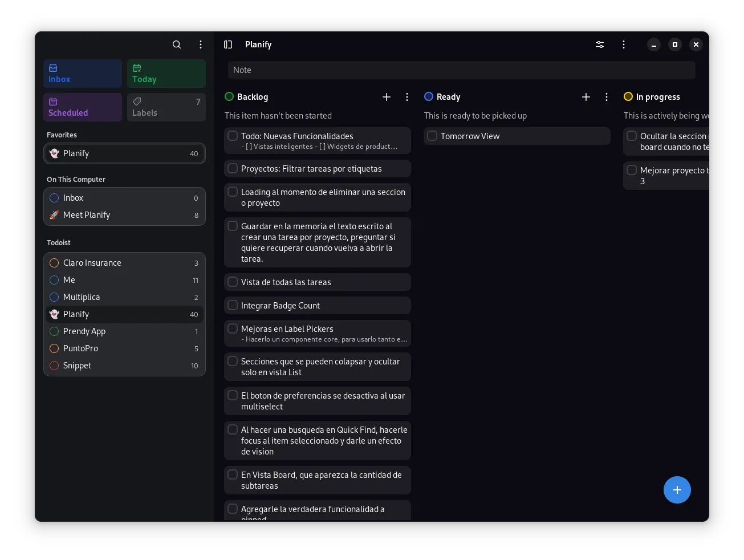Check the Vista de todas las tareas task
The image size is (744, 560).
[233, 282]
